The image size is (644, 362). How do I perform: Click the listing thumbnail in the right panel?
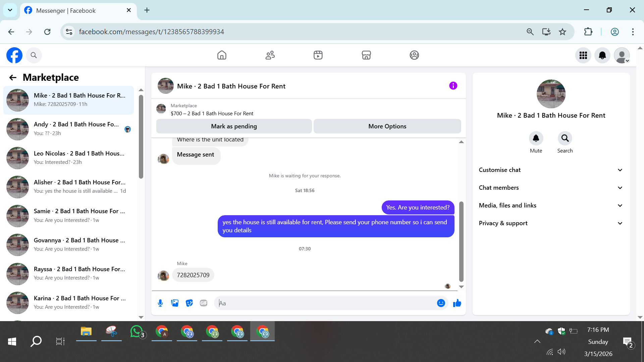click(551, 94)
